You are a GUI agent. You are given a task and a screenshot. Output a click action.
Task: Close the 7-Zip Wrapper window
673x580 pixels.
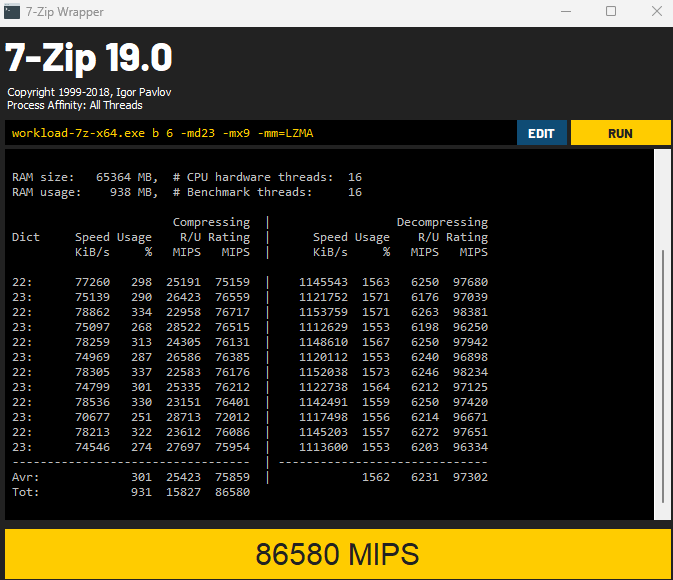pyautogui.click(x=657, y=11)
